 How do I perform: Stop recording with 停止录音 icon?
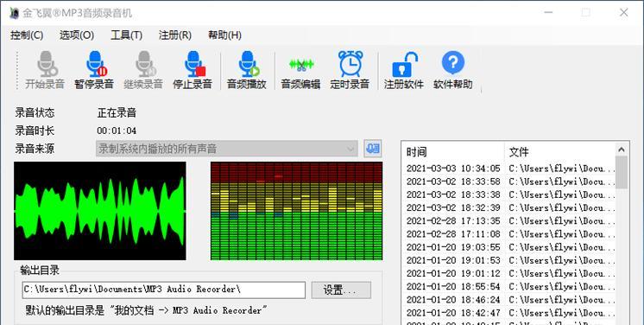pyautogui.click(x=194, y=64)
